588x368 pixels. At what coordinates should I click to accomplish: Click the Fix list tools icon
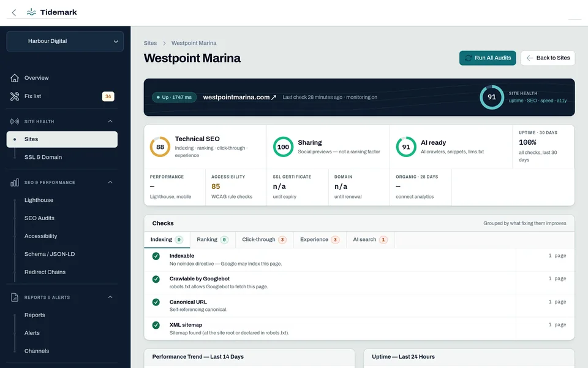click(15, 96)
